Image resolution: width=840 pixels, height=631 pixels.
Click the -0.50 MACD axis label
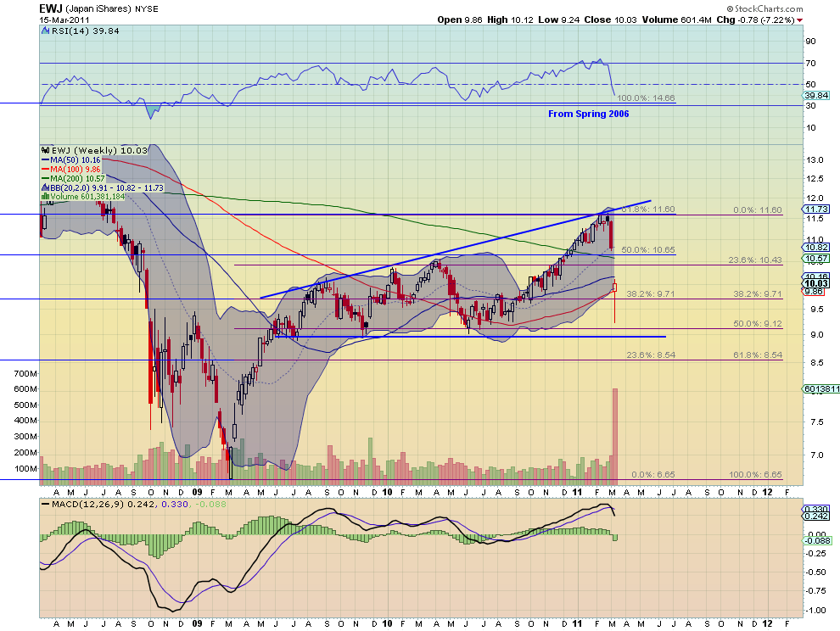point(816,572)
